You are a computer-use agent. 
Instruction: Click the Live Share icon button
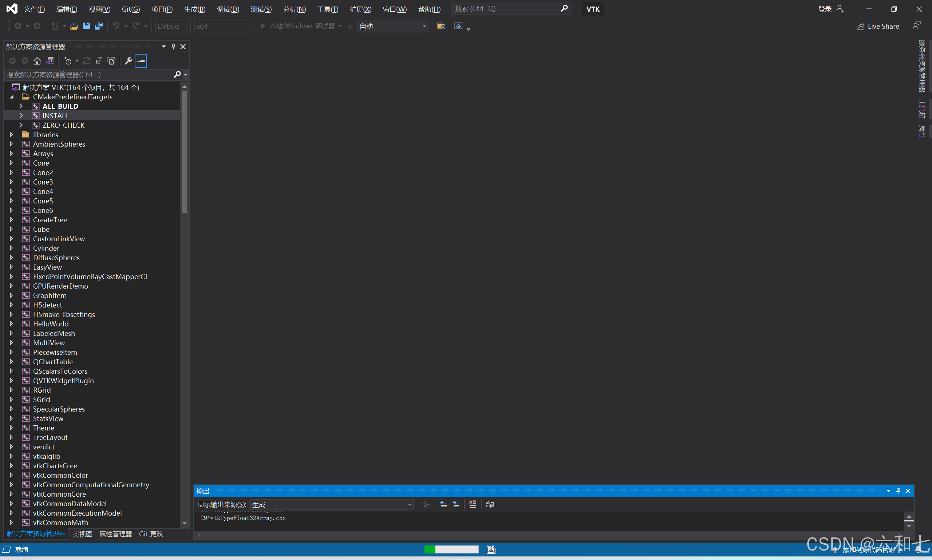(878, 27)
